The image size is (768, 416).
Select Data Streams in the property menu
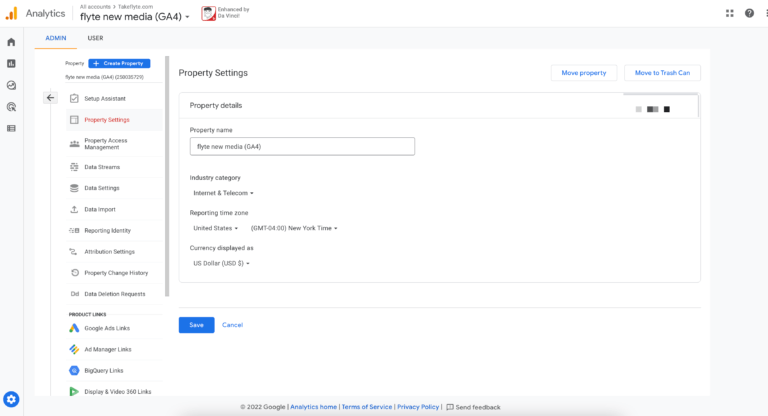(102, 167)
